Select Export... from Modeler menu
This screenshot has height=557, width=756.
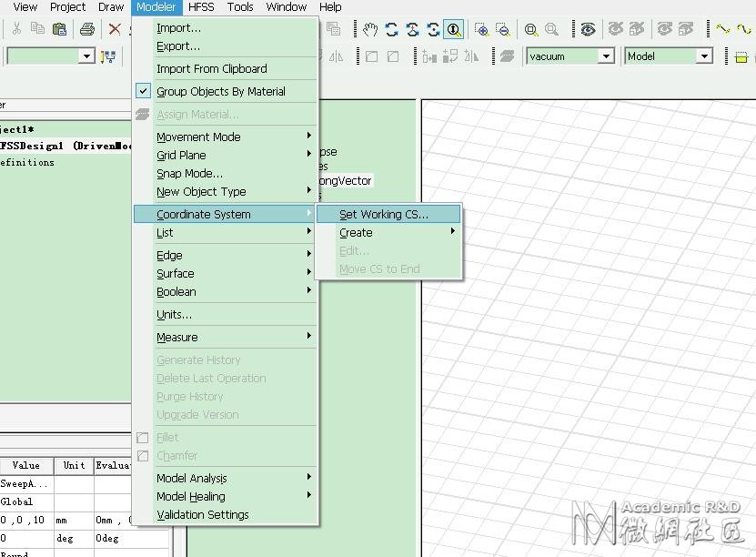coord(225,46)
